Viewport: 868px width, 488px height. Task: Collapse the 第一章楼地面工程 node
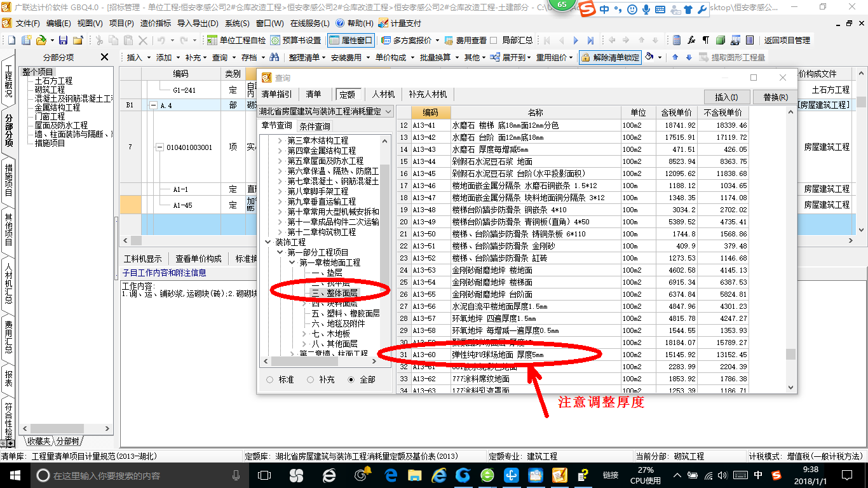292,262
